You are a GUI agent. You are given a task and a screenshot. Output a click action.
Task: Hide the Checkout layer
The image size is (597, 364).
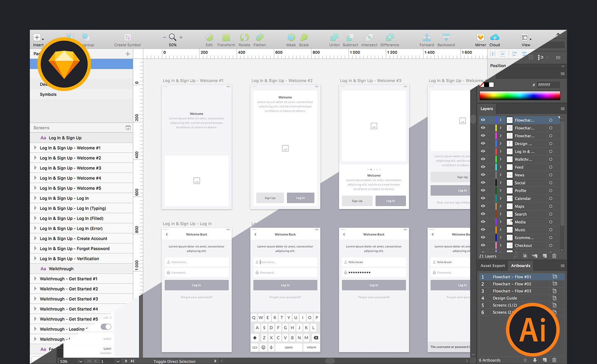tap(483, 245)
